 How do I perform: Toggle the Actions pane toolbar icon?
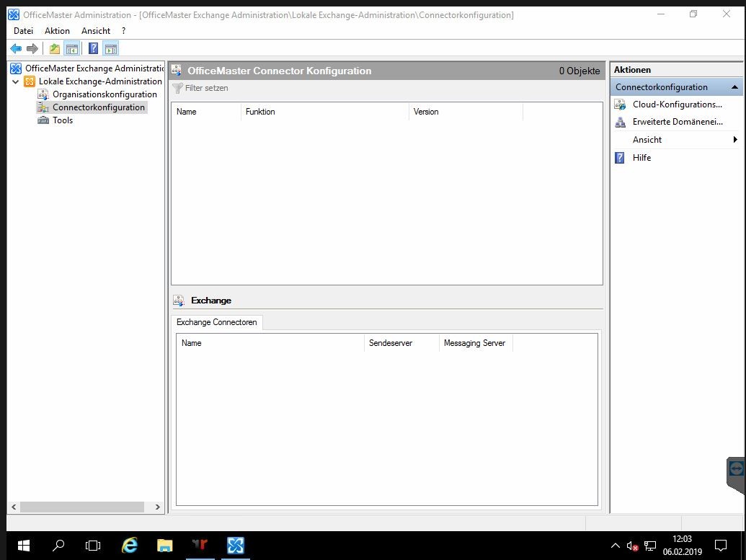coord(110,49)
